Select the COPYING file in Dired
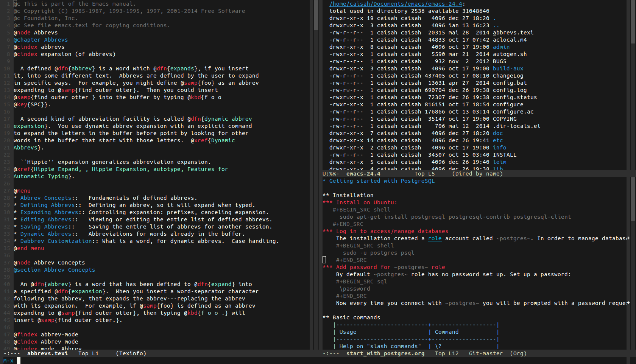The image size is (636, 364). (504, 119)
